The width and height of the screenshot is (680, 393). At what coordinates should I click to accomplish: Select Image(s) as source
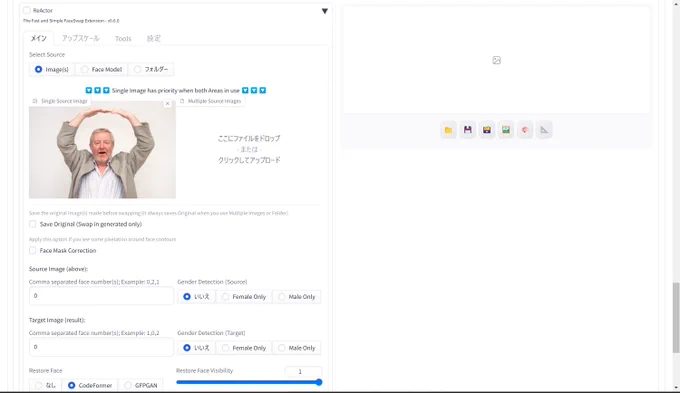52,69
